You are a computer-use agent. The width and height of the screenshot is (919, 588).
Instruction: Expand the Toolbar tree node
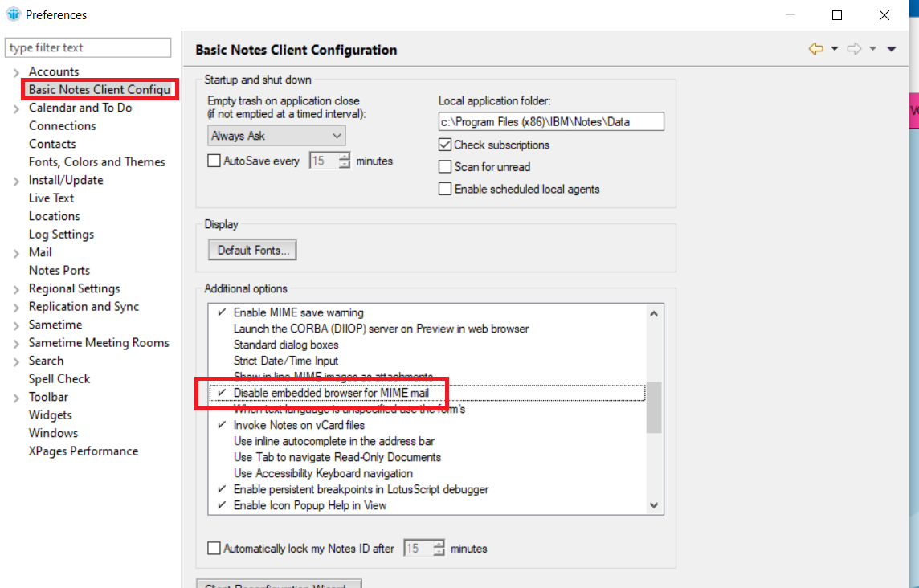(x=16, y=398)
